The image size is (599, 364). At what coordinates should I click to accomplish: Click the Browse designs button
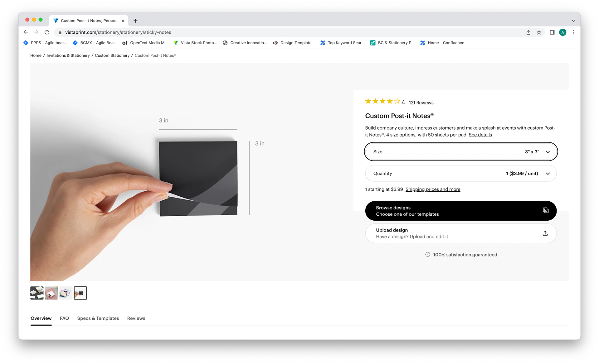pos(461,211)
